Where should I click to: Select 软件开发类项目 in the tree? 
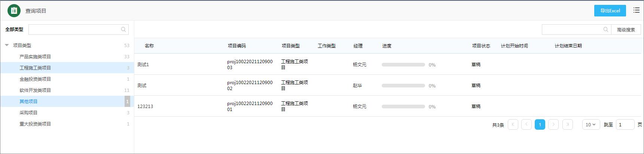click(x=35, y=90)
